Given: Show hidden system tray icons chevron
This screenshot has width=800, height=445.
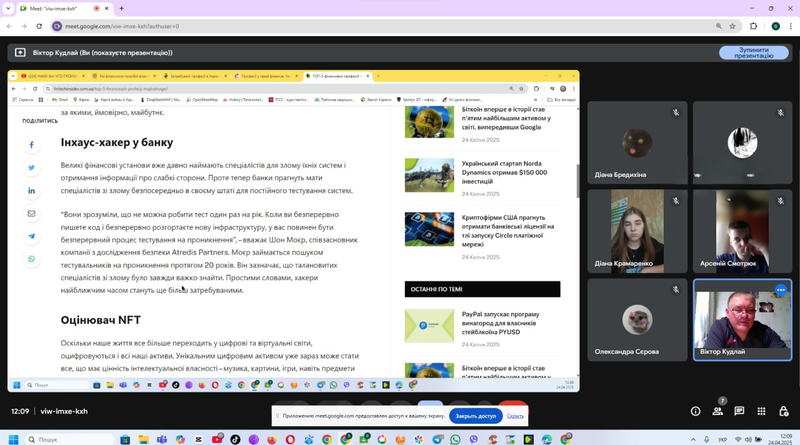Looking at the screenshot, I should coord(693,439).
